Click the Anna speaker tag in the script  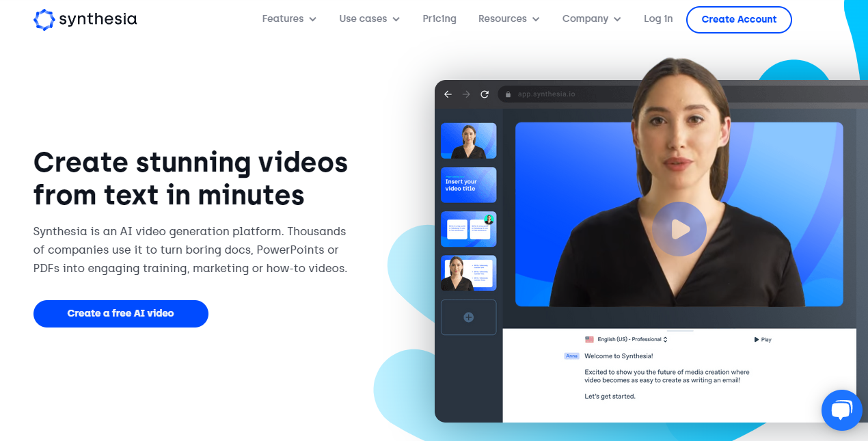572,356
